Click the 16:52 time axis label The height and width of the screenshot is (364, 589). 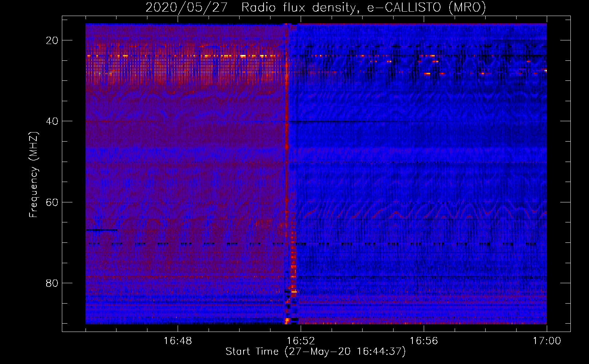pos(301,341)
